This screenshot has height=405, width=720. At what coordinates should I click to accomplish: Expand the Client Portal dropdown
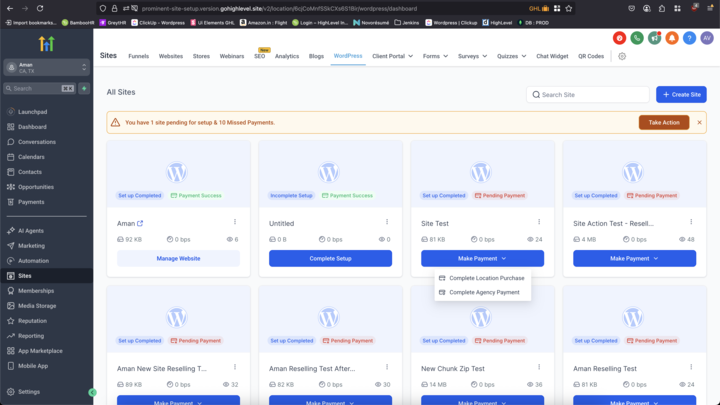click(392, 56)
